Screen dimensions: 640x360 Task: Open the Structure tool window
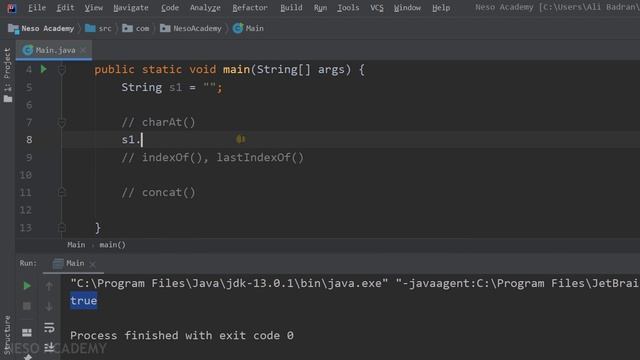click(x=7, y=335)
